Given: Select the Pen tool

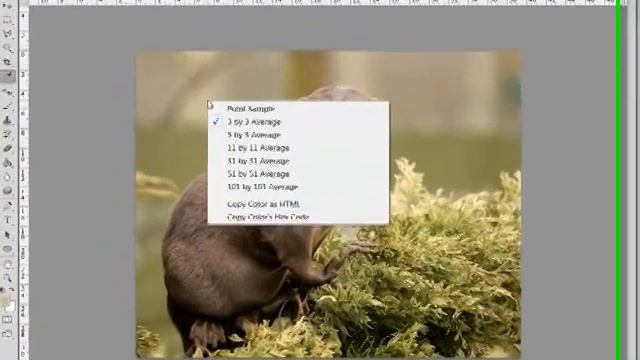Looking at the screenshot, I should [7, 206].
